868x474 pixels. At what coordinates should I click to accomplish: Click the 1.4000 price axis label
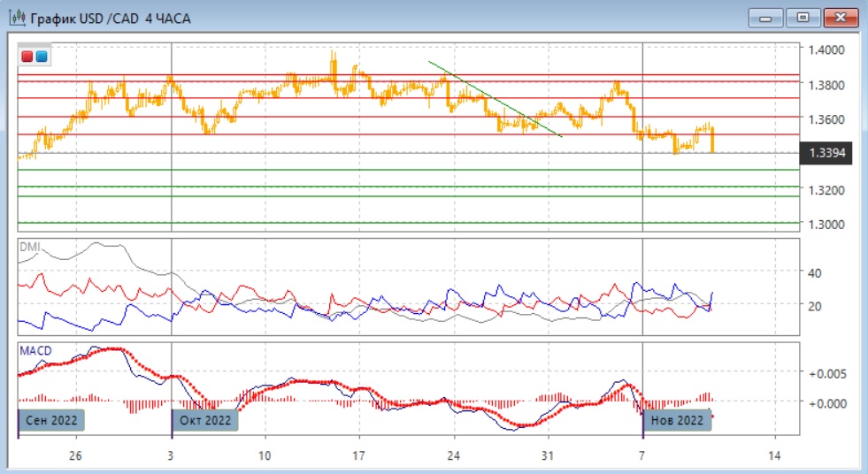827,50
